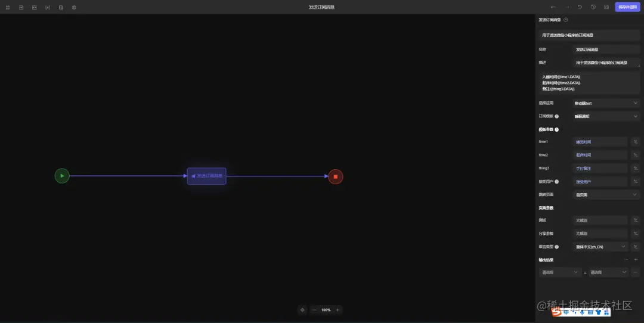Viewport: 644px width, 323px height.
Task: Click the variable binding icon for thing3
Action: pyautogui.click(x=636, y=168)
